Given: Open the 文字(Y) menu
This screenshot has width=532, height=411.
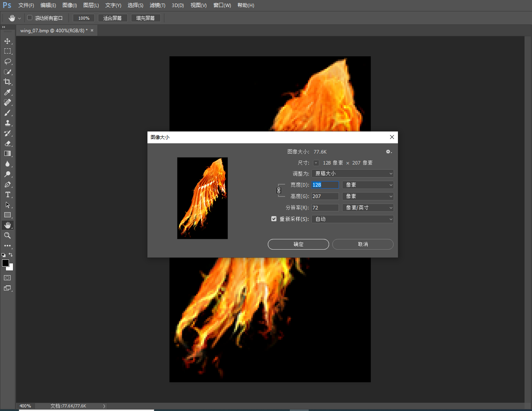Looking at the screenshot, I should 113,5.
